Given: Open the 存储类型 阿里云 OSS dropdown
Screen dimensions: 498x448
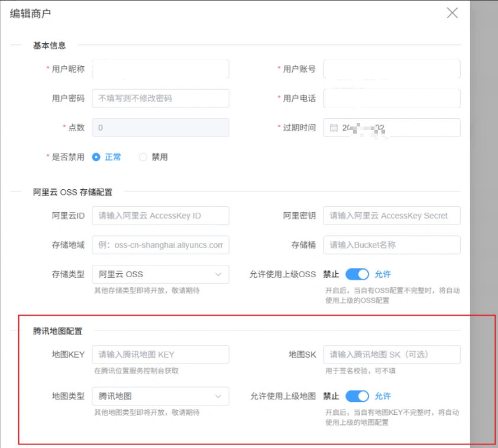Looking at the screenshot, I should tap(160, 274).
